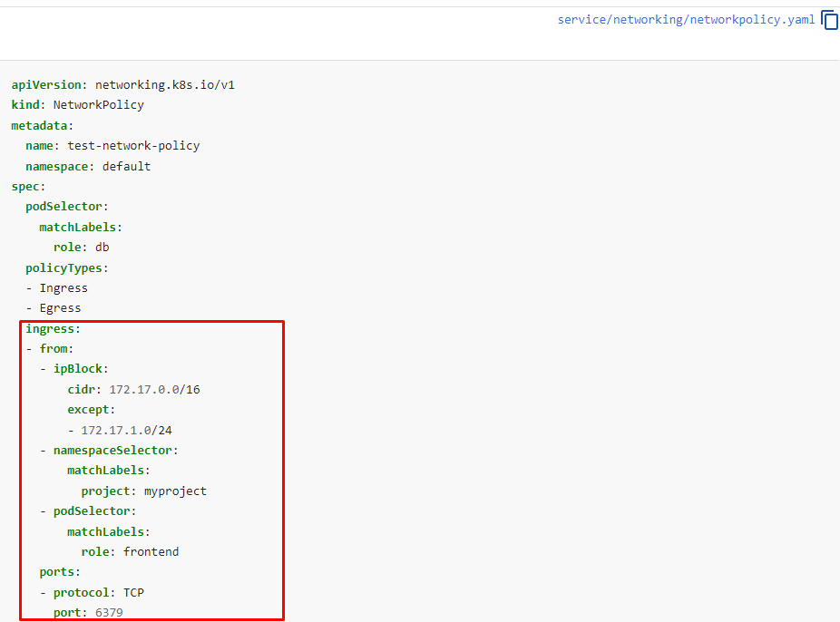Click the NetworkPolicy kind value
840x622 pixels.
click(98, 105)
